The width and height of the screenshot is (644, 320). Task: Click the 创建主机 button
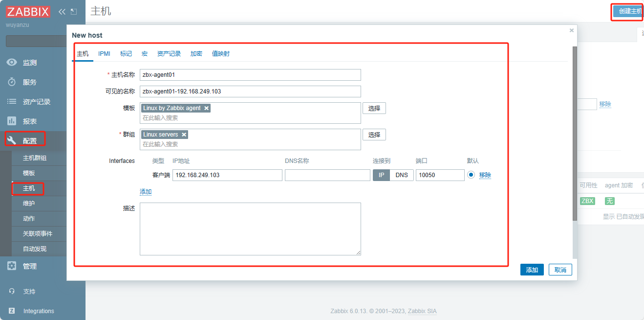coord(628,11)
